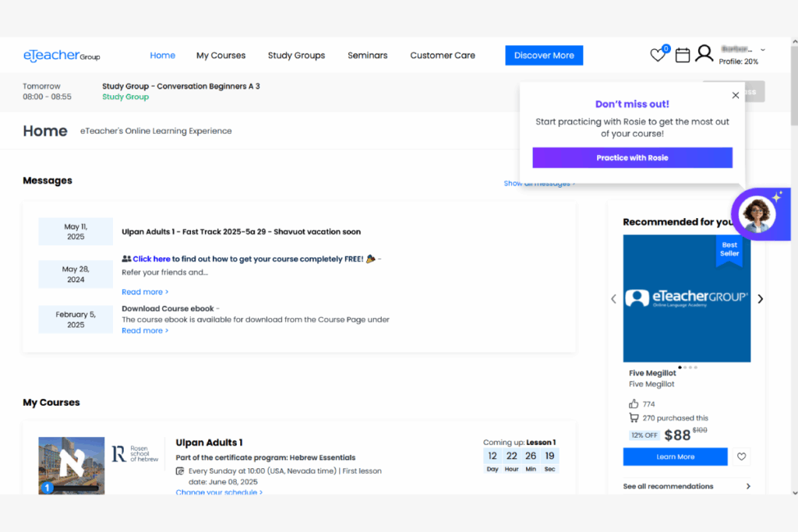Show next recommendation with right arrow

pos(761,299)
